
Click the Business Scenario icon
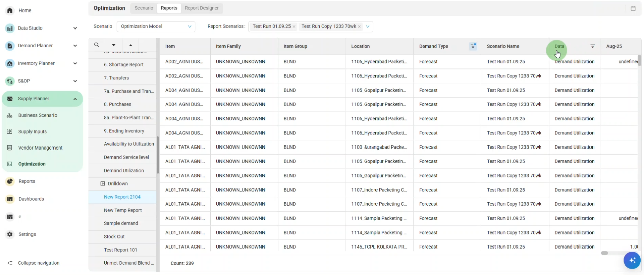[9, 115]
